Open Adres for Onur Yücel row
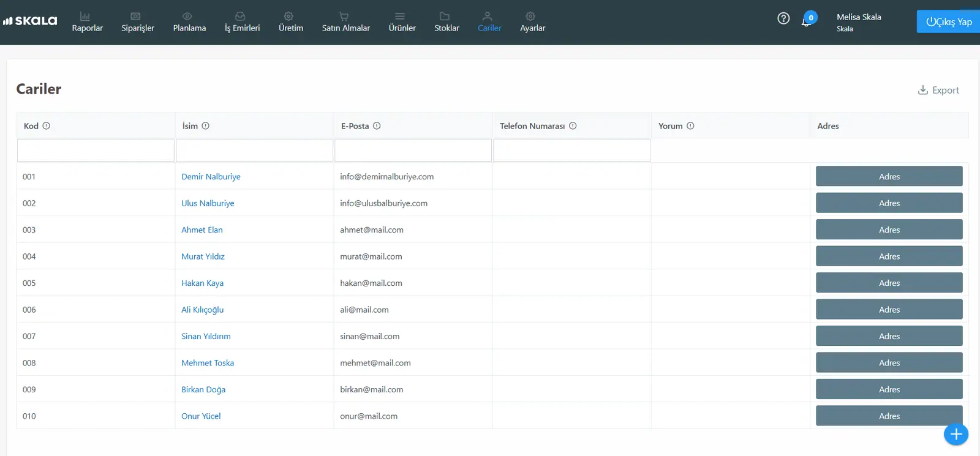The image size is (980, 456). pos(889,416)
